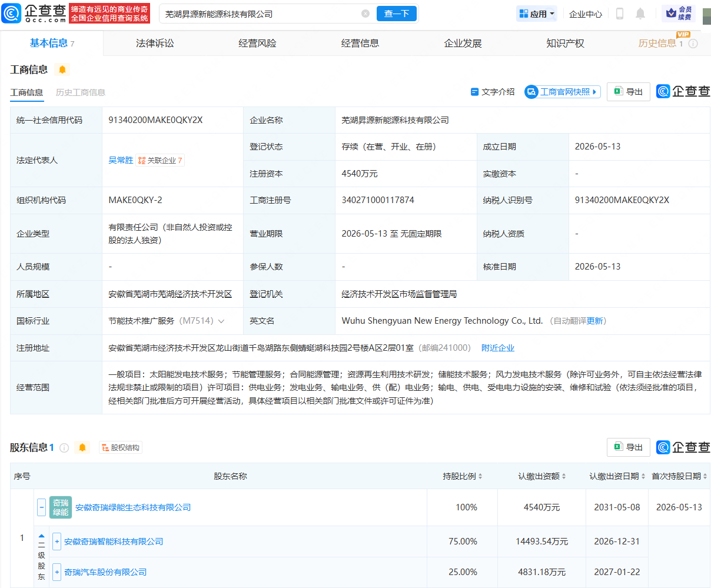This screenshot has height=588, width=711.
Task: Click 登记机关 value 经济技术开发区市场监督管理局
Action: (399, 294)
